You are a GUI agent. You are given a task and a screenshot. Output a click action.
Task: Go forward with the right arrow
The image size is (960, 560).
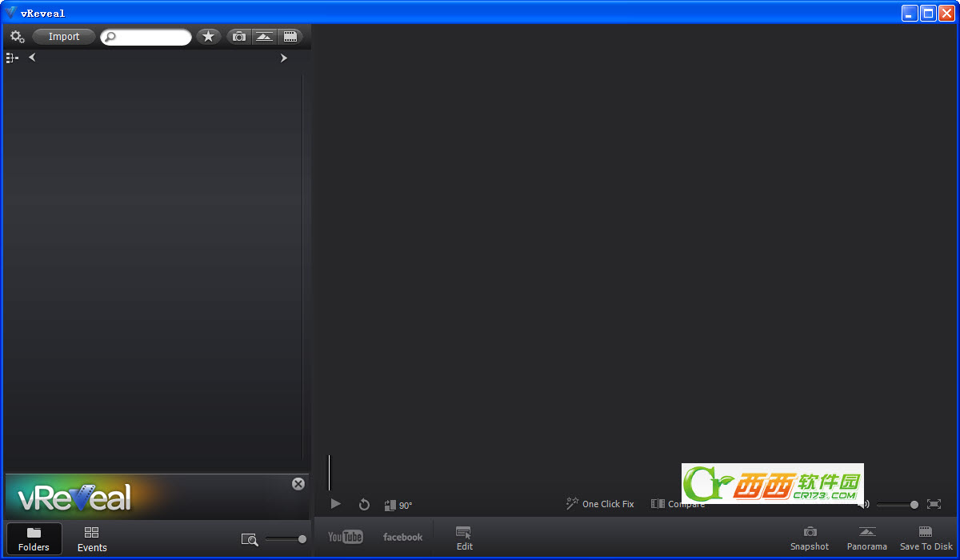(283, 58)
